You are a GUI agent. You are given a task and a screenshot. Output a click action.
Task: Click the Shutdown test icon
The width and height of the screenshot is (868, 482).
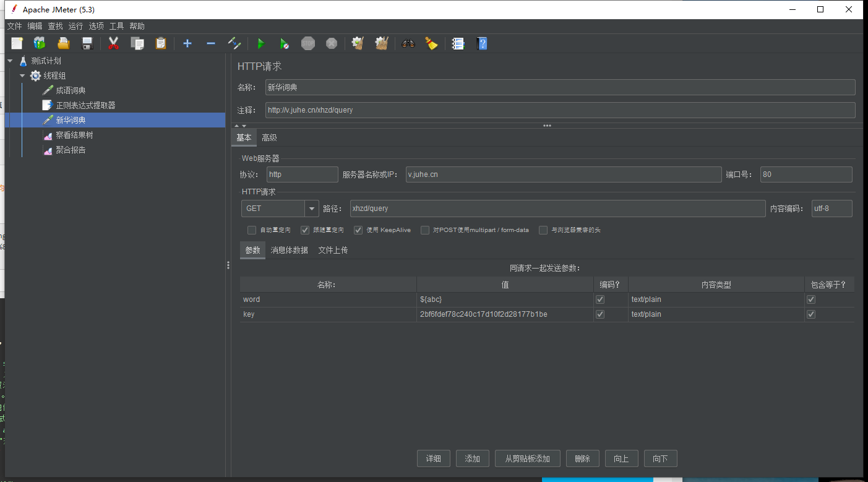[x=332, y=43]
